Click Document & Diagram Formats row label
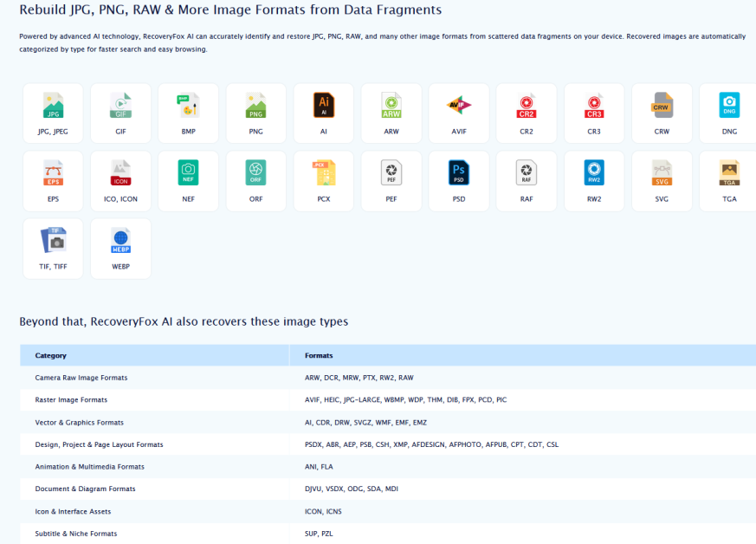Viewport: 756px width, 544px height. coord(85,489)
